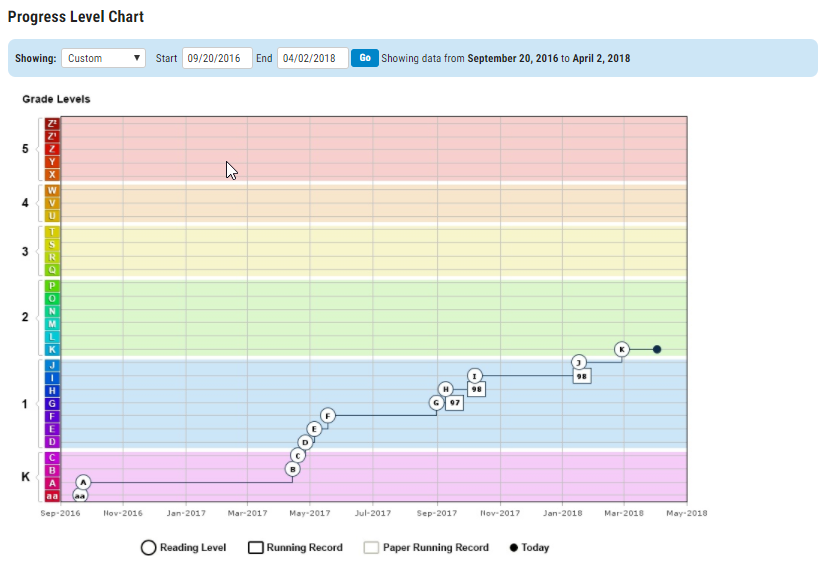The image size is (826, 573).
Task: Open running record 98 under level J
Action: pyautogui.click(x=581, y=376)
